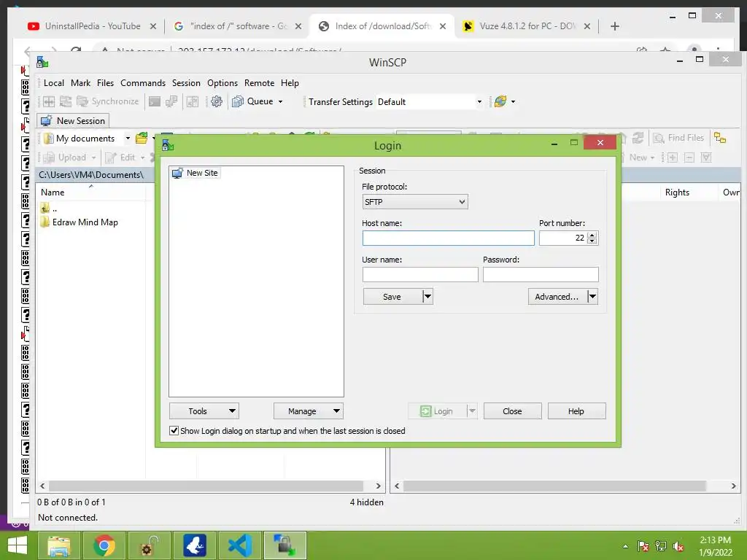The width and height of the screenshot is (747, 560).
Task: Click the Synchronize toolbar button
Action: (x=108, y=101)
